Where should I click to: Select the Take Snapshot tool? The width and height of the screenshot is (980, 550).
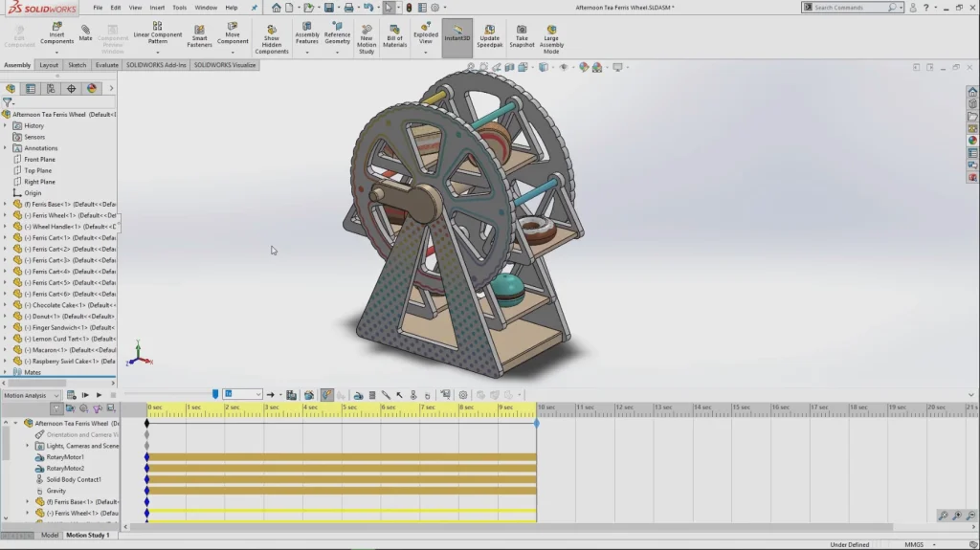coord(522,35)
